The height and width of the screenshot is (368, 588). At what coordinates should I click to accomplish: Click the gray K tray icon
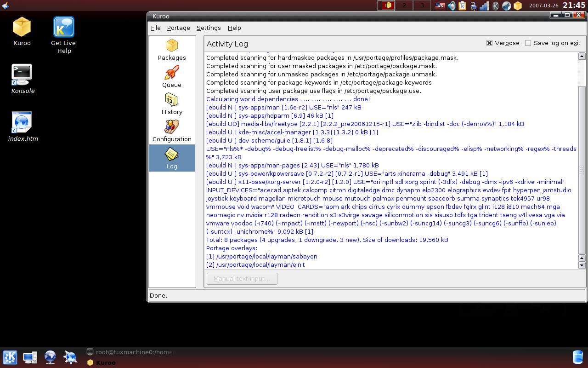pos(496,6)
